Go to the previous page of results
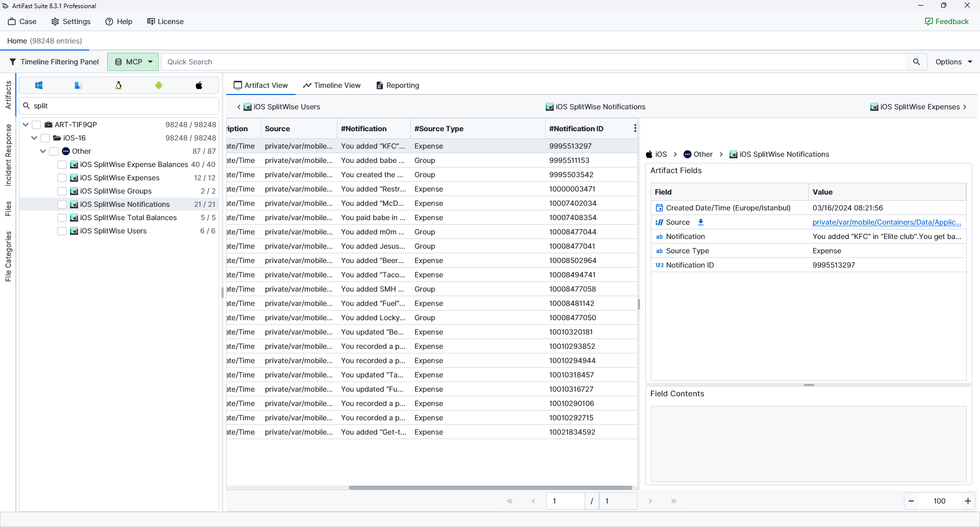980x527 pixels. [533, 501]
